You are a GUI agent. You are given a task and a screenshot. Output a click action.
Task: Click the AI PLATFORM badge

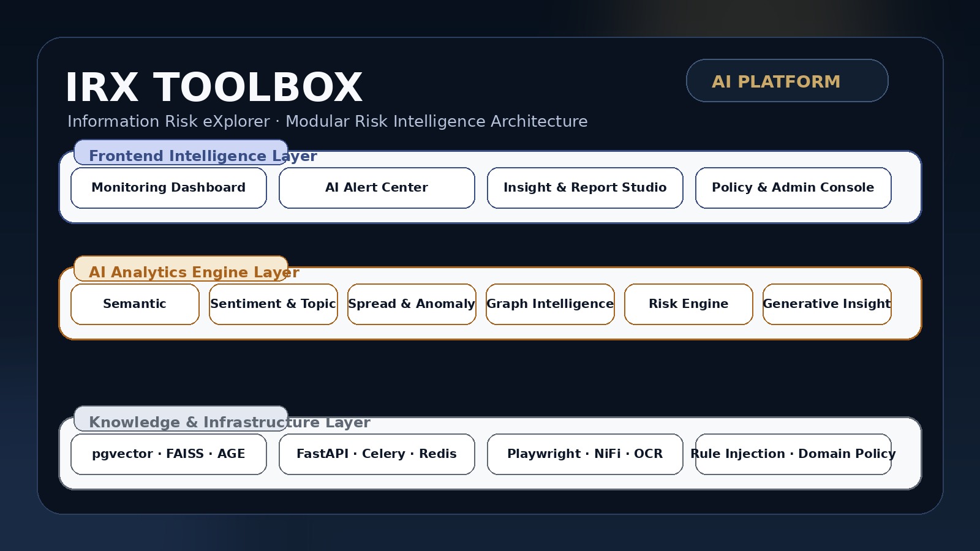tap(787, 80)
